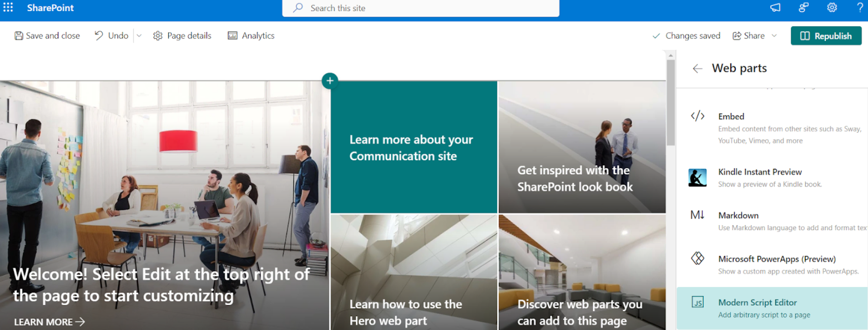
Task: Click the help question mark icon
Action: pos(860,8)
